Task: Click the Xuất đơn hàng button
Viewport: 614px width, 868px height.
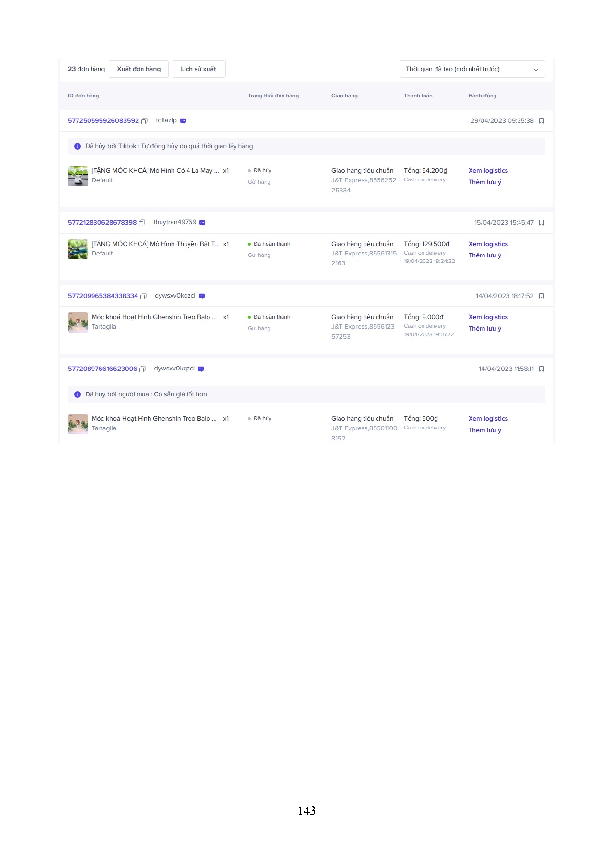Action: tap(139, 69)
